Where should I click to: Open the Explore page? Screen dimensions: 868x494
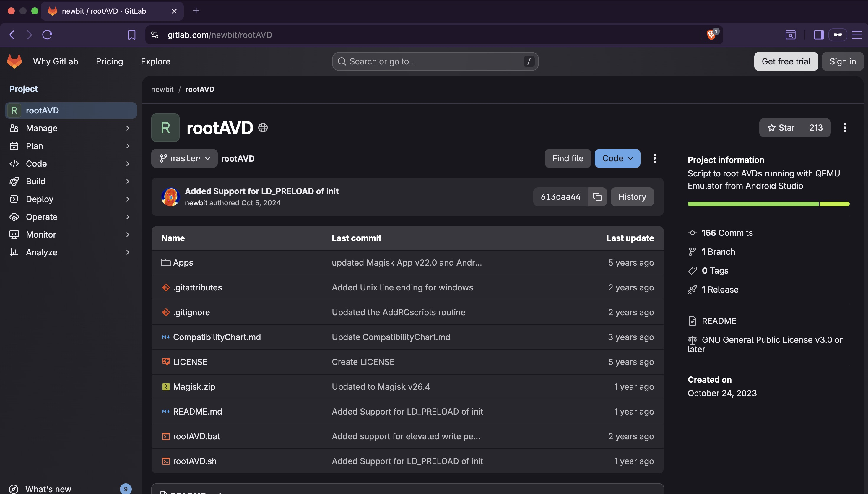(x=155, y=61)
